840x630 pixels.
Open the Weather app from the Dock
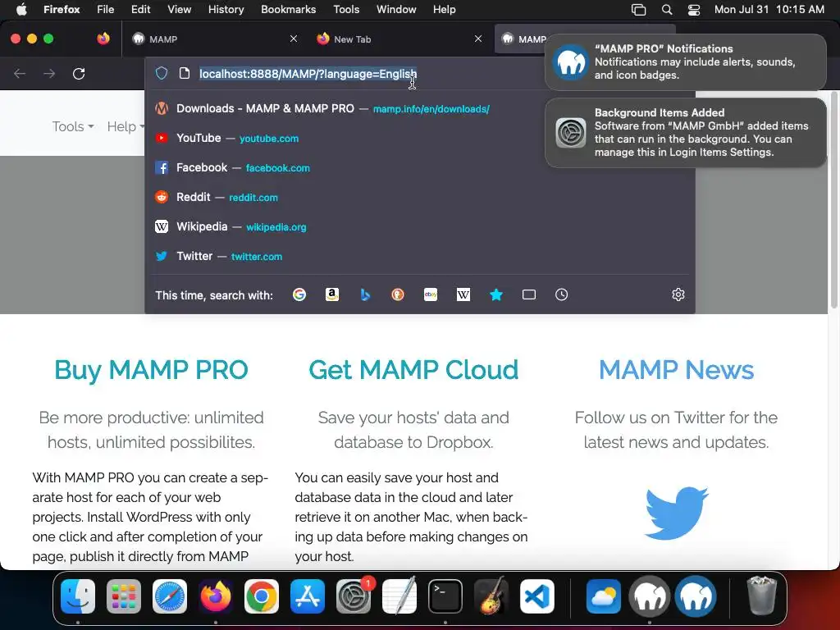coord(604,596)
